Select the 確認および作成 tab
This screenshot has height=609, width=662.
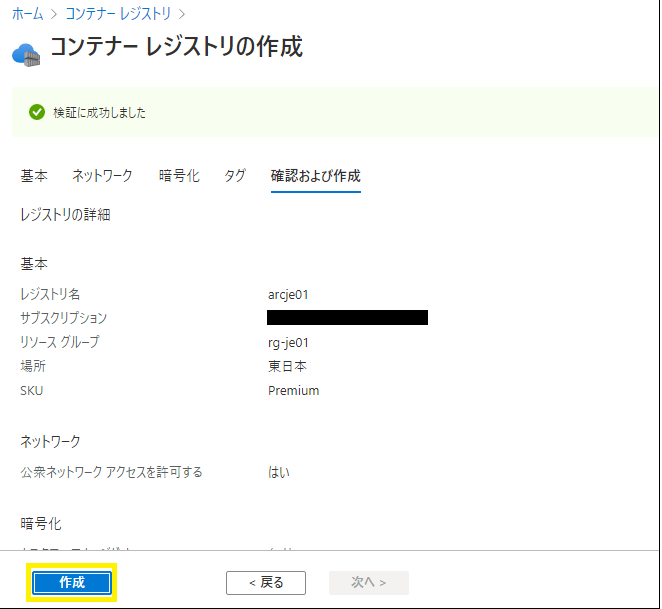coord(315,176)
